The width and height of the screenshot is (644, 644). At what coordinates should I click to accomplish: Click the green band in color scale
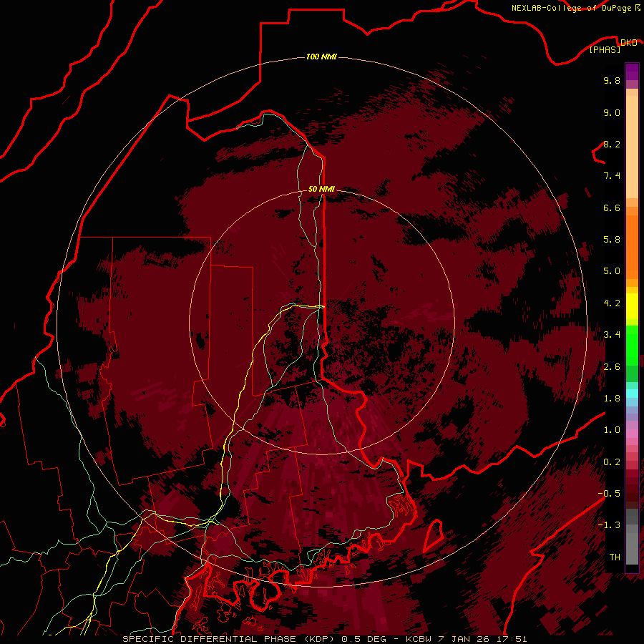632,346
